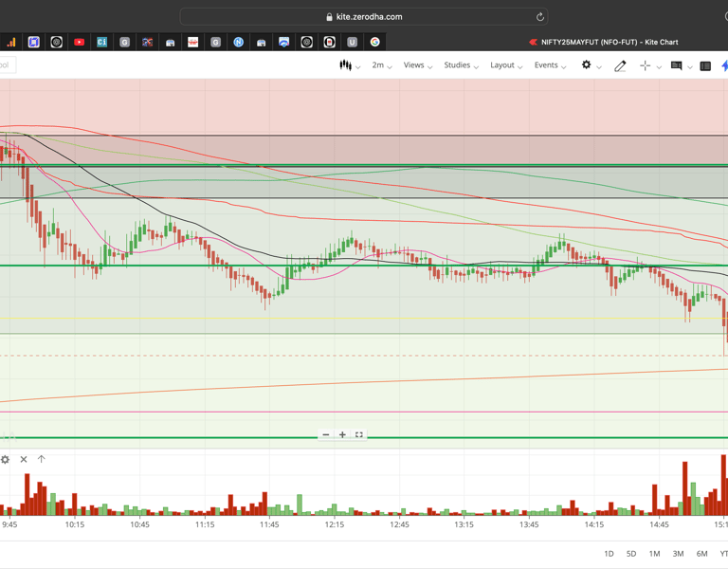728x569 pixels.
Task: Zoom in the chart with plus button
Action: (342, 434)
